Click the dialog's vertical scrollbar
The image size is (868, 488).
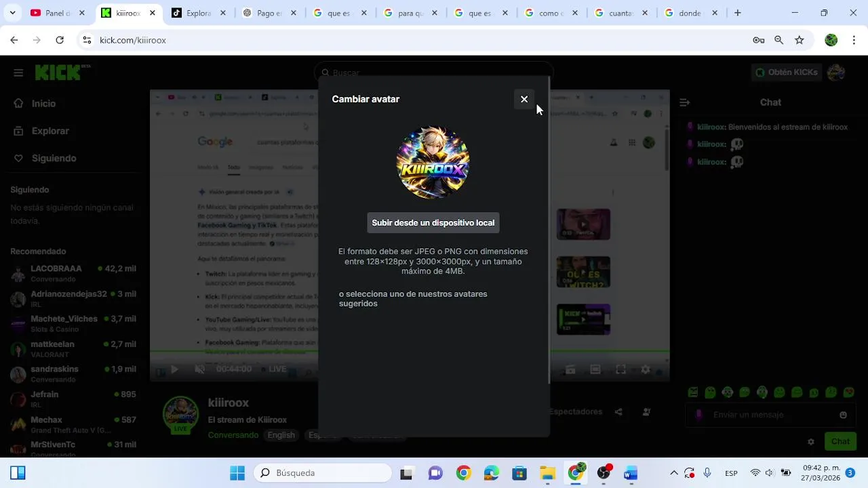[x=548, y=230]
